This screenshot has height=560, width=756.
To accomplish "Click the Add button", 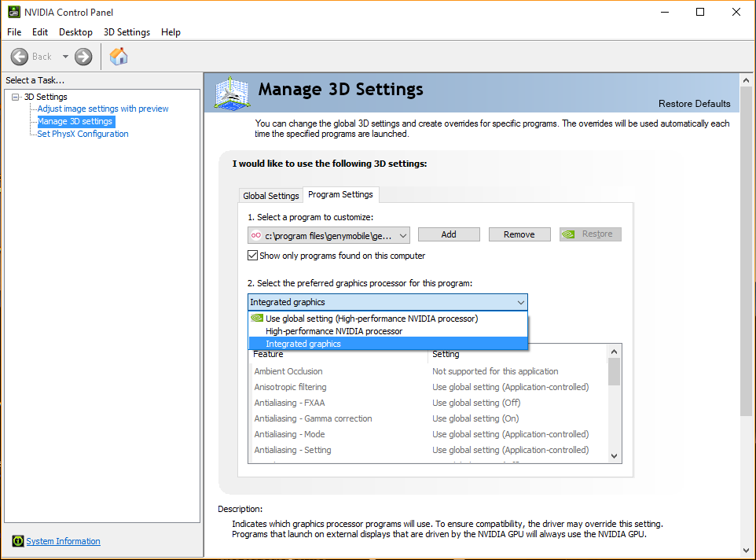I will [449, 234].
